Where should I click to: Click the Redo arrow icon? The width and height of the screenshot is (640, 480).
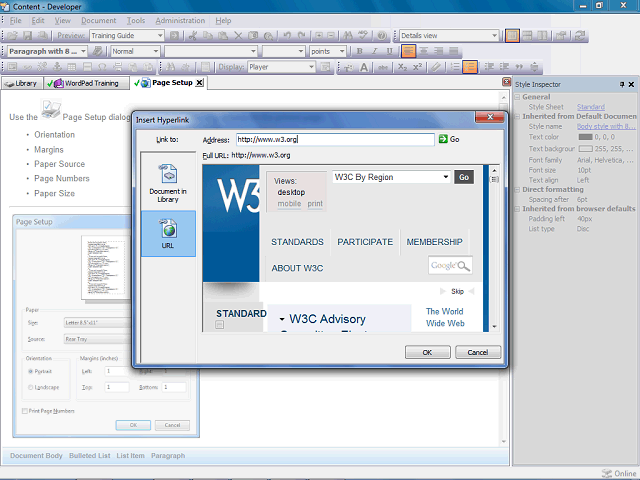click(x=302, y=36)
